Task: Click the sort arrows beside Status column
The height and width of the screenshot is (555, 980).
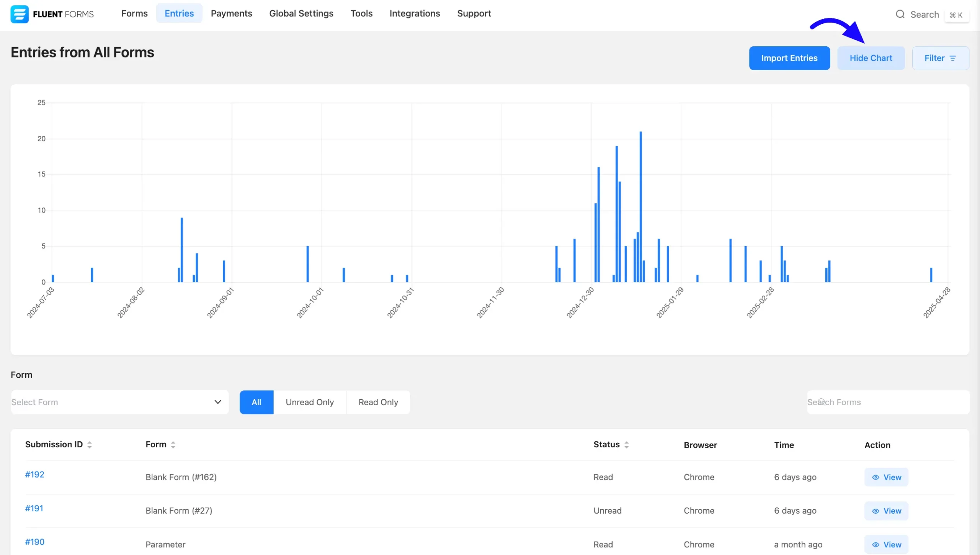Action: pyautogui.click(x=627, y=445)
